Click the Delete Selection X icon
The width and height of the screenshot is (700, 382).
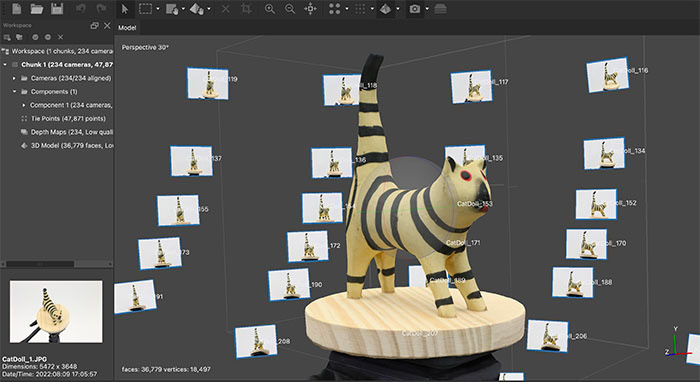(226, 9)
